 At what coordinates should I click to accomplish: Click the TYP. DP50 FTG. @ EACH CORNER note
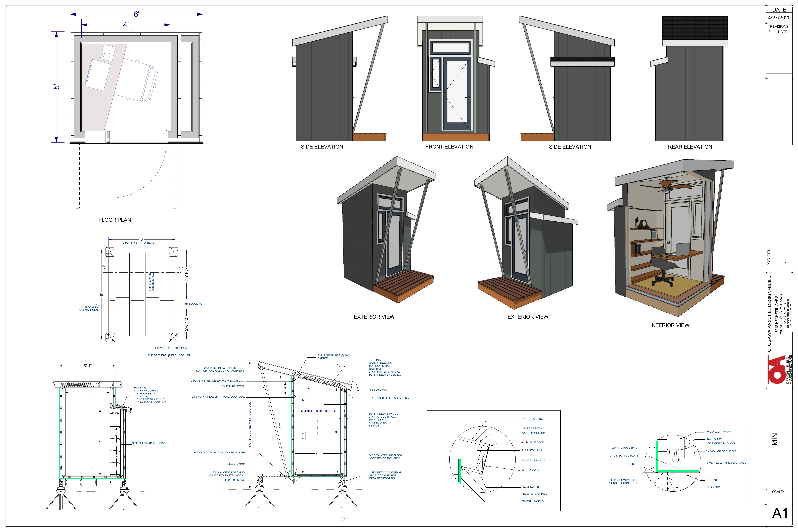pyautogui.click(x=169, y=355)
